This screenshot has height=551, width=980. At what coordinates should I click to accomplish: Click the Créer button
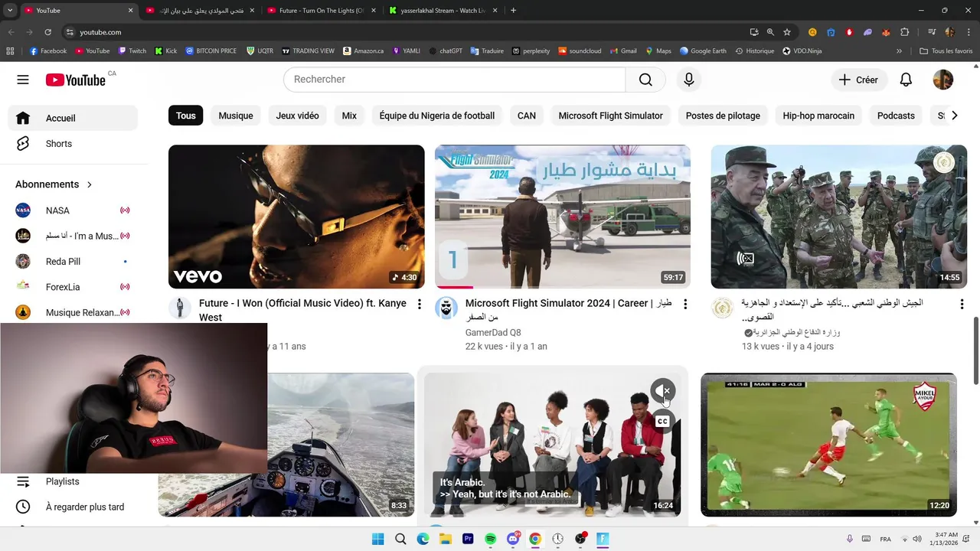858,80
